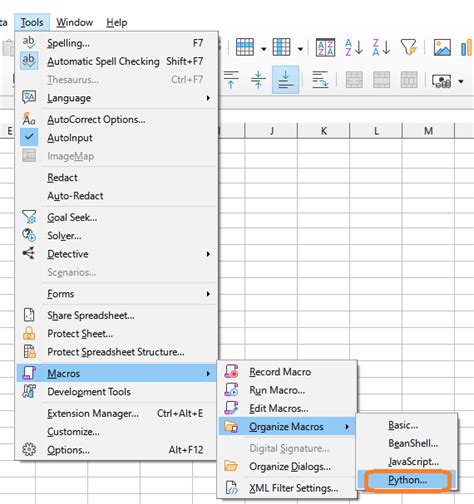Select column K header
The image size is (474, 504).
click(324, 131)
